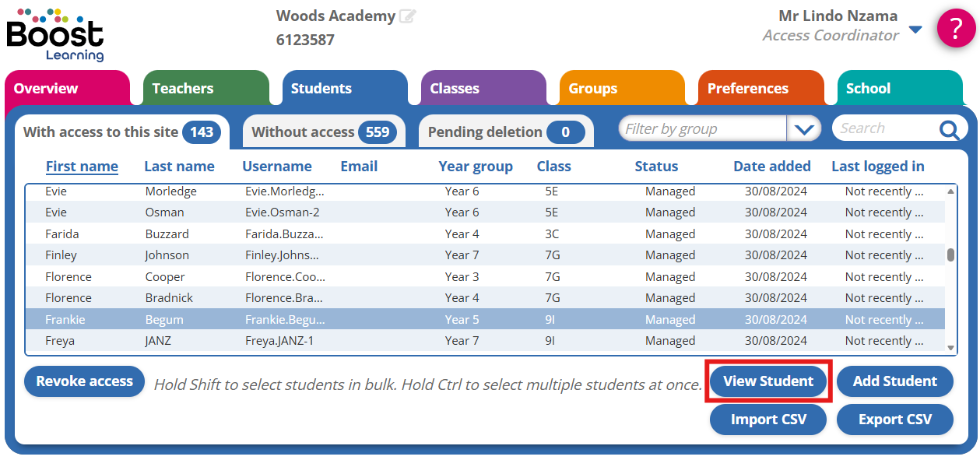
Task: Open the Classes tab
Action: click(483, 89)
